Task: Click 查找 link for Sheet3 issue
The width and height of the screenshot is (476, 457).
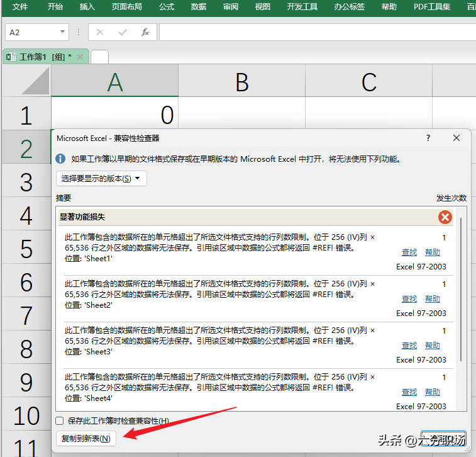Action: click(409, 346)
